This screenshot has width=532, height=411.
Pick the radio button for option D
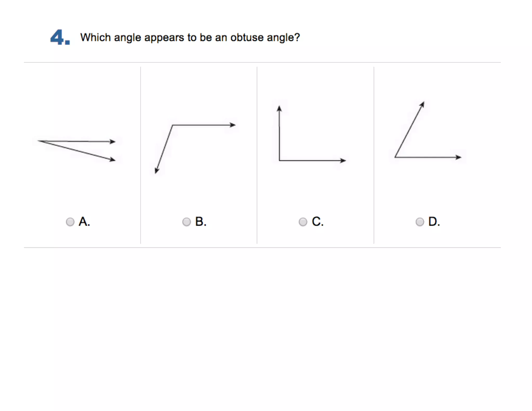tap(420, 222)
